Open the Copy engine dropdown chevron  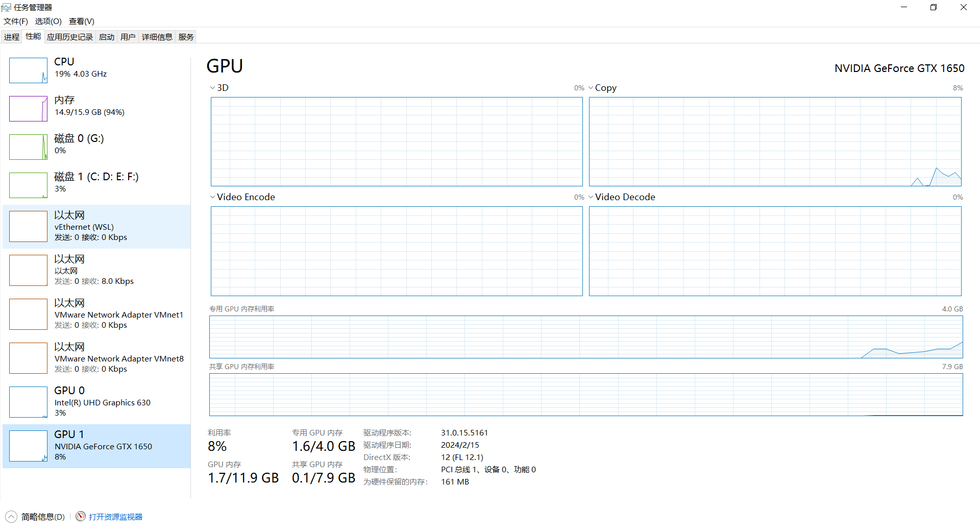pos(591,88)
